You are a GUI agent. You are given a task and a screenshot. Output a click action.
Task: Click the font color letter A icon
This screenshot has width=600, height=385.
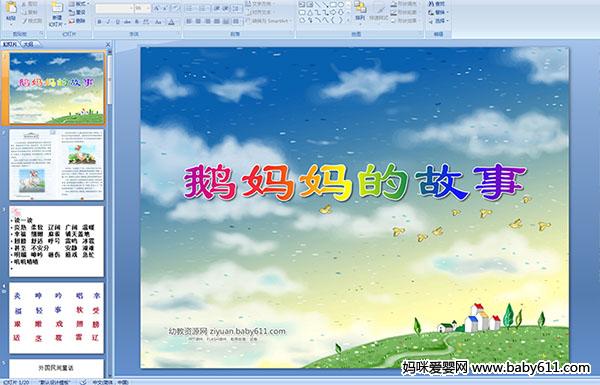point(171,22)
